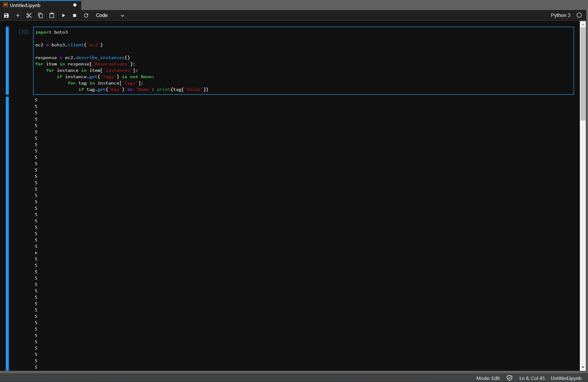Paste cell from the clipboard
This screenshot has width=588, height=382.
(52, 15)
